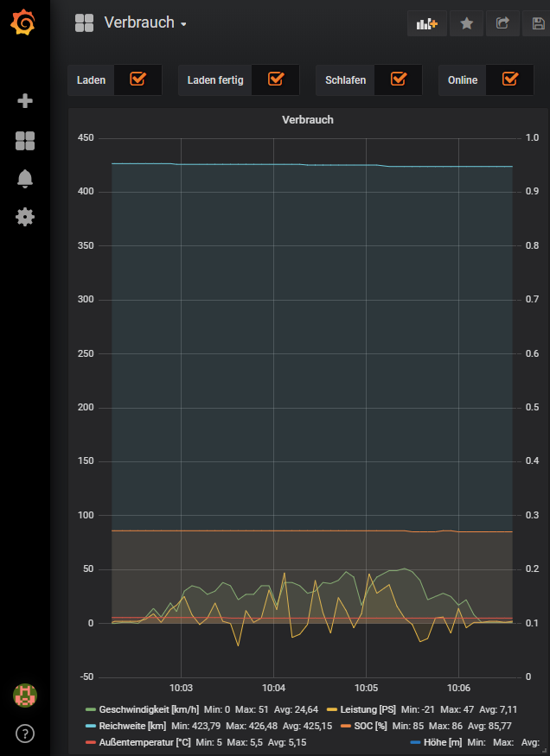Screen dimensions: 550x756
Task: Click the Add panel icon
Action: coord(427,23)
